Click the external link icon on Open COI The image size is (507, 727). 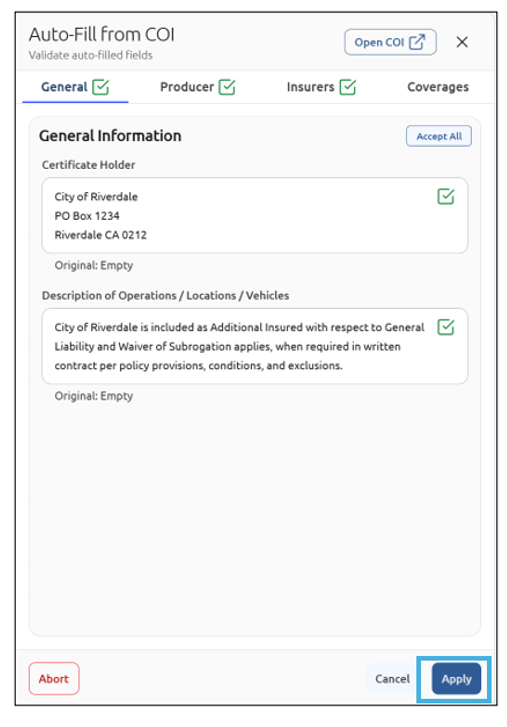[x=417, y=42]
